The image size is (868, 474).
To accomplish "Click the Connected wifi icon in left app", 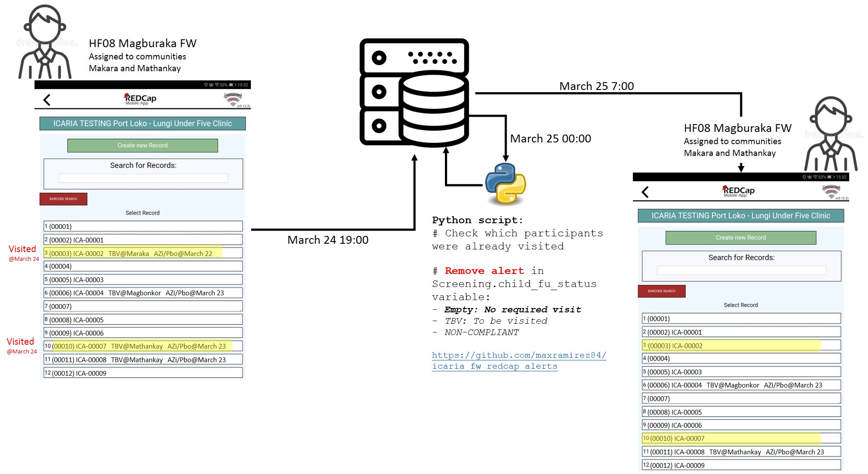I will coord(233,100).
